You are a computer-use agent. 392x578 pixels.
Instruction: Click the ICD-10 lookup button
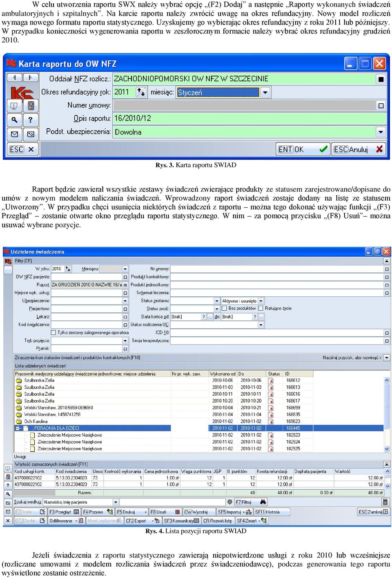(x=387, y=333)
